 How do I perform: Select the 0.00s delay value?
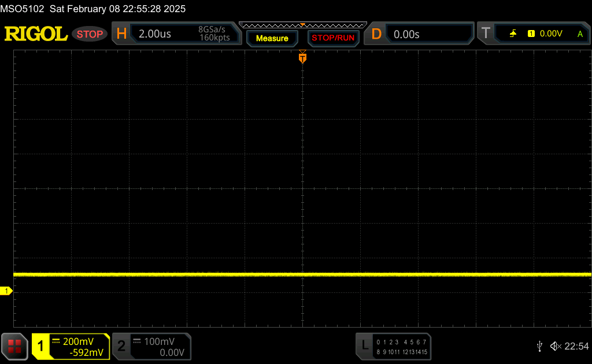click(x=406, y=34)
